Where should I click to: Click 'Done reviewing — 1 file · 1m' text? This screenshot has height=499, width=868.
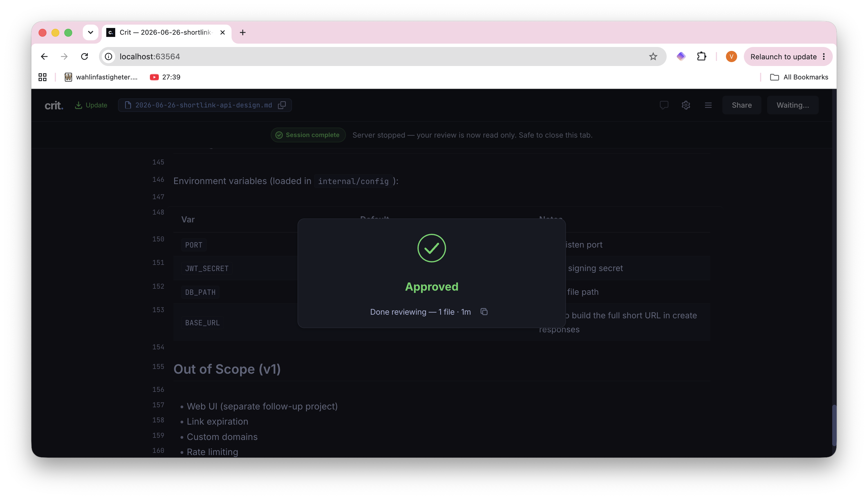tap(420, 312)
